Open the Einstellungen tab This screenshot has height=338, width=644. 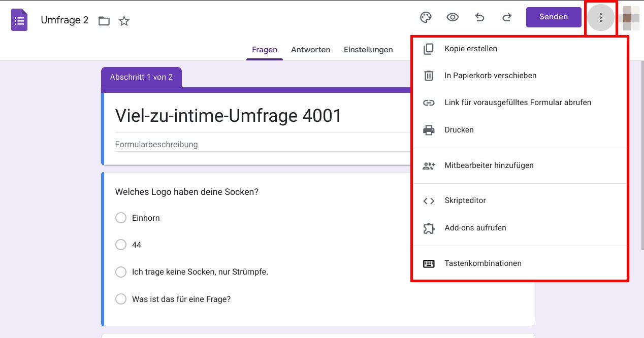[x=368, y=49]
